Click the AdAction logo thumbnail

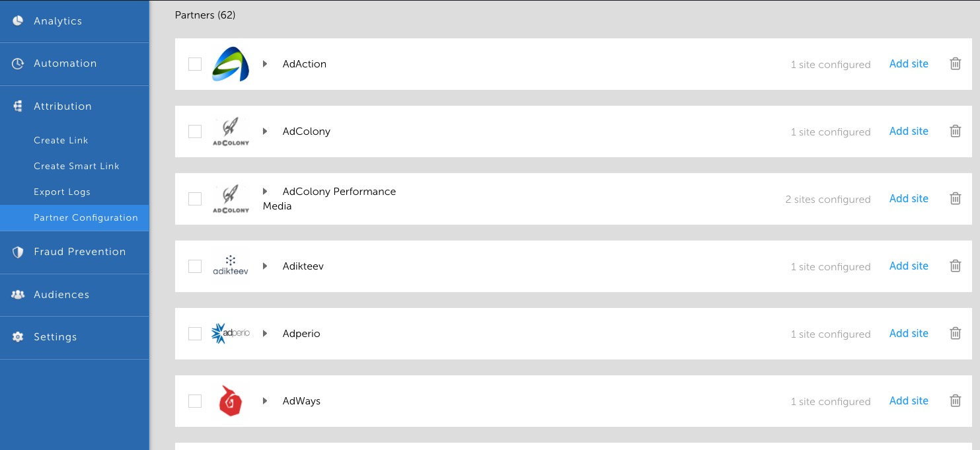pos(231,64)
